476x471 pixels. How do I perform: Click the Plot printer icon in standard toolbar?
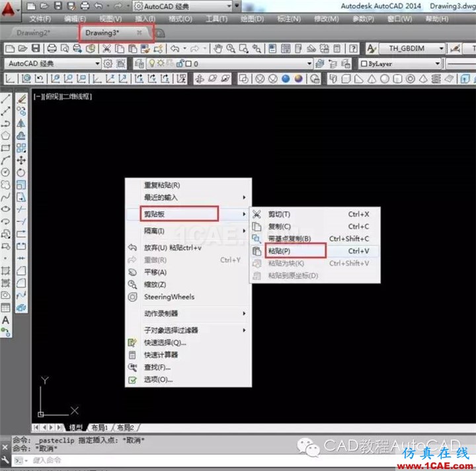pyautogui.click(x=52, y=48)
